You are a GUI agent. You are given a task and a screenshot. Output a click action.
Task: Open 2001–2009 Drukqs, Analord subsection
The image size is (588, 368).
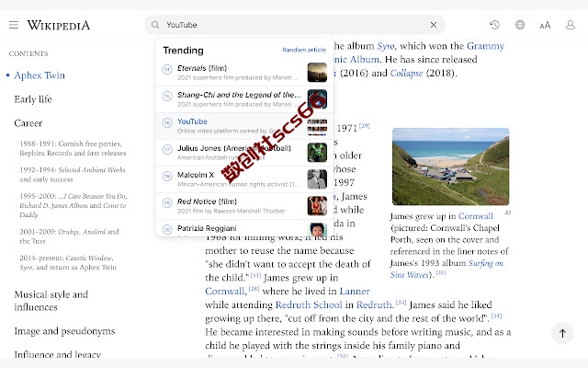(70, 236)
